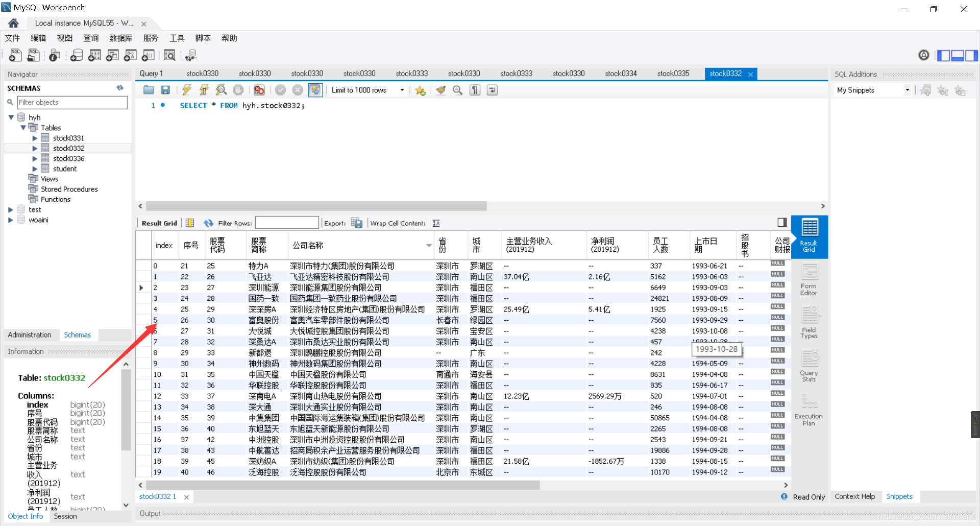Run the Explain plan icon

221,90
